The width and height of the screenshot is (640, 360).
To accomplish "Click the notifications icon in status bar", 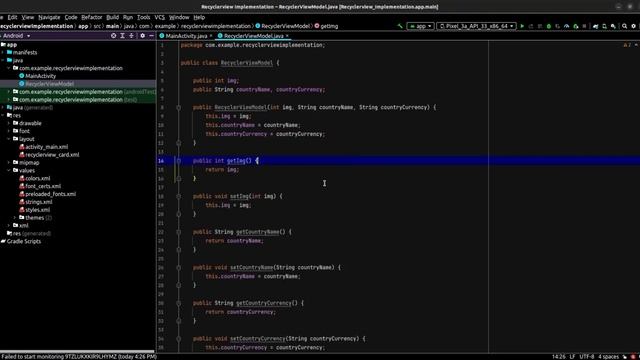I will click(633, 357).
